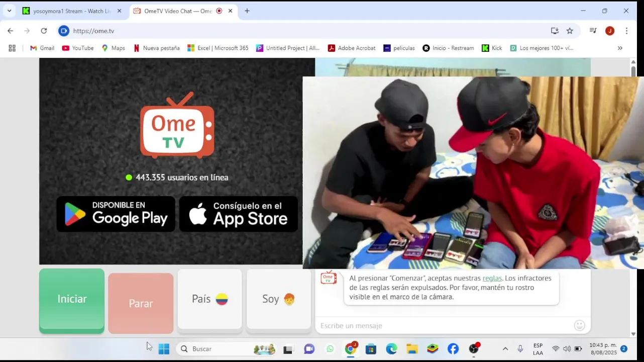Click the OmeTV avatar icon in chat

click(x=329, y=278)
